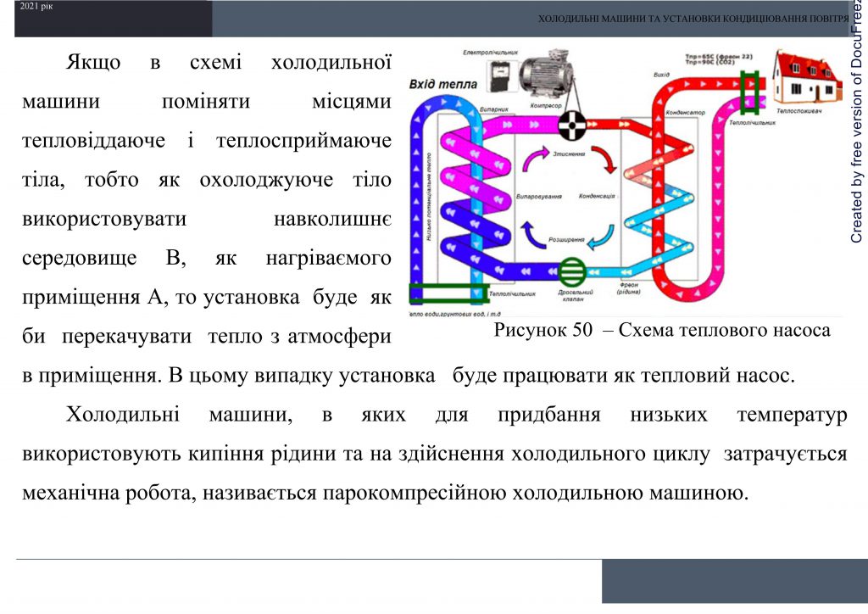Click the Дросельний клапан valve symbol
The width and height of the screenshot is (868, 614).
coord(573,271)
